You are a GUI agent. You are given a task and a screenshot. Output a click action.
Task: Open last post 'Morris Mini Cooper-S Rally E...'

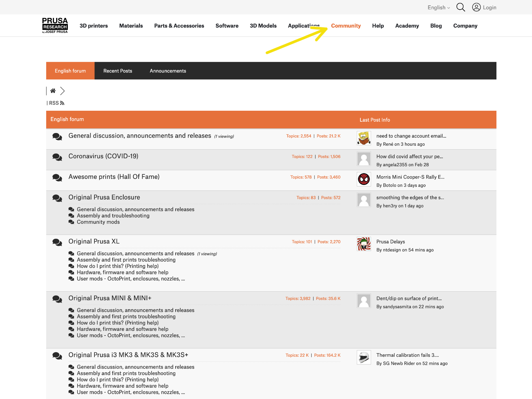pyautogui.click(x=410, y=177)
